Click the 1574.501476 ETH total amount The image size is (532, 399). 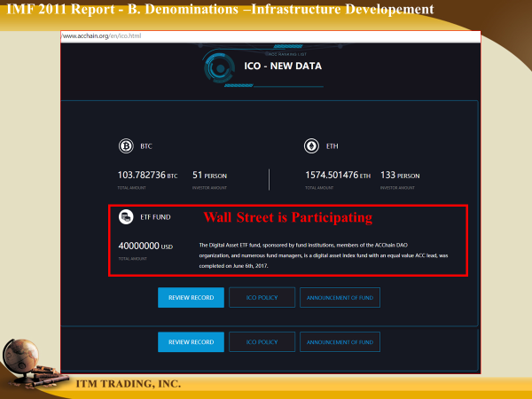(338, 175)
